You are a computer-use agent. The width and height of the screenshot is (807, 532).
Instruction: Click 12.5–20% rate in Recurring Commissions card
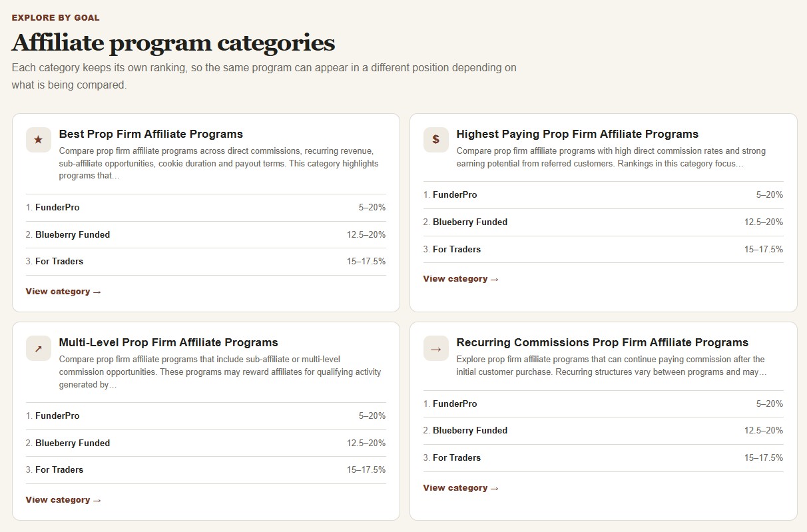(x=764, y=431)
